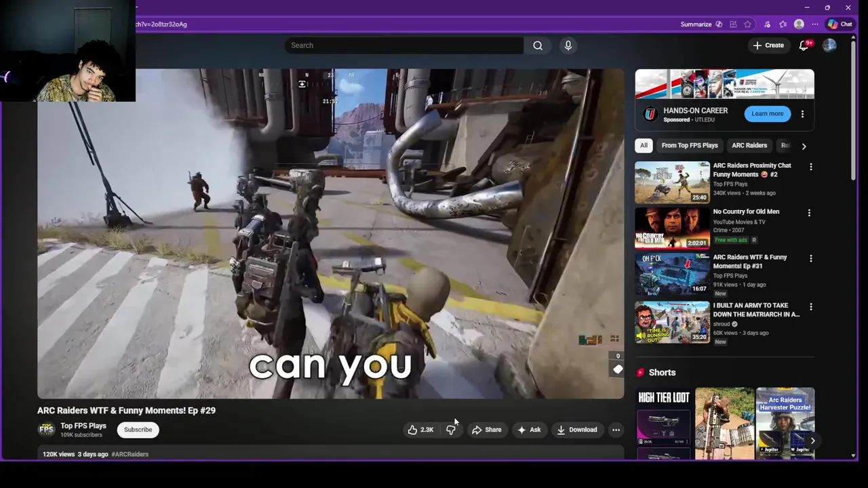Click the UTI advertiser logo icon
The image size is (868, 488).
point(650,114)
